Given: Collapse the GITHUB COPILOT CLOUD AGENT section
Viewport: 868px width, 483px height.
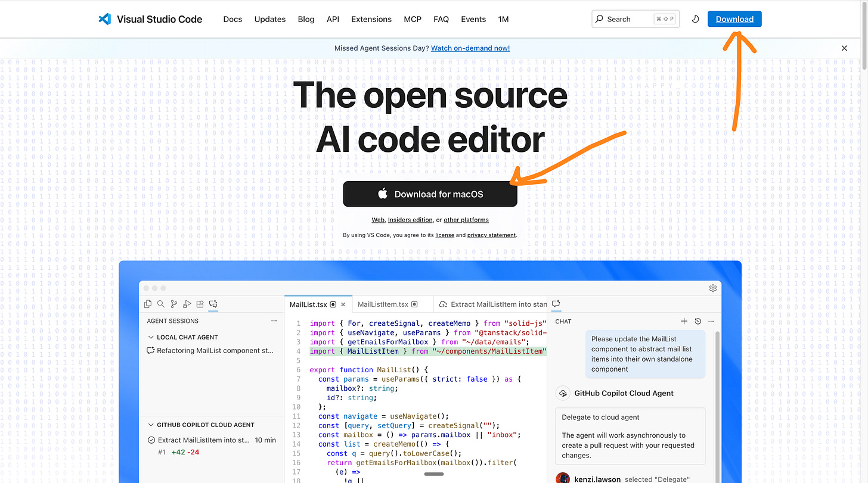Looking at the screenshot, I should coord(151,425).
